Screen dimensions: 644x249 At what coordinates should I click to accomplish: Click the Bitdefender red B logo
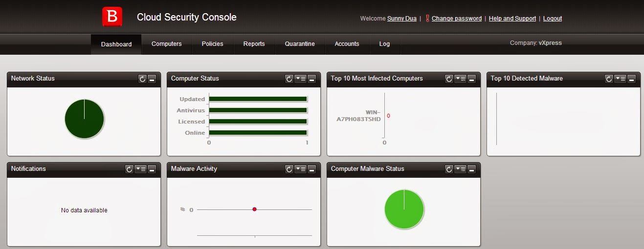(112, 17)
